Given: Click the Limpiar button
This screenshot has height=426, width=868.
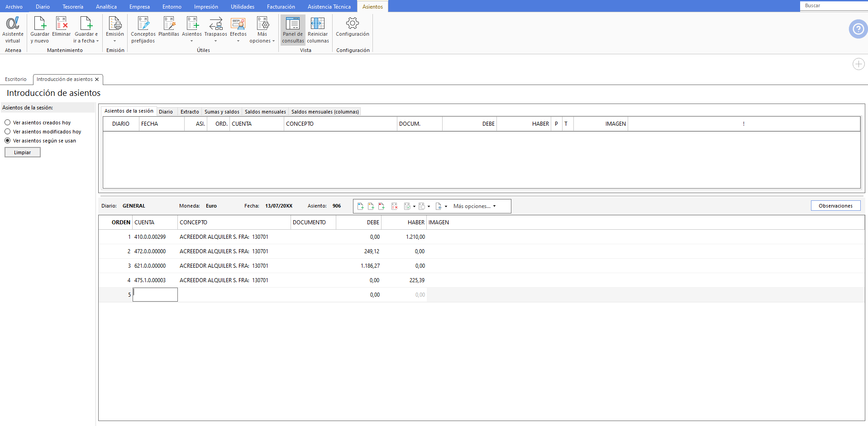Looking at the screenshot, I should coord(23,153).
